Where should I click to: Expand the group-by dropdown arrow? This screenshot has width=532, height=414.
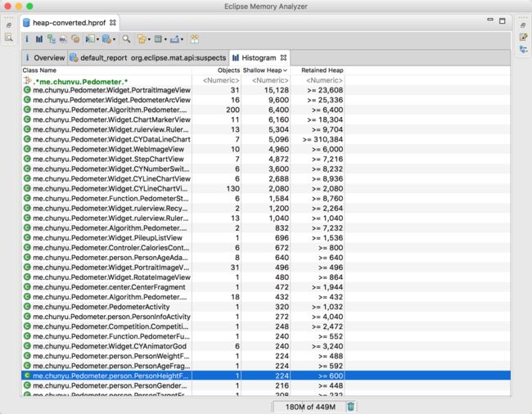tap(149, 39)
